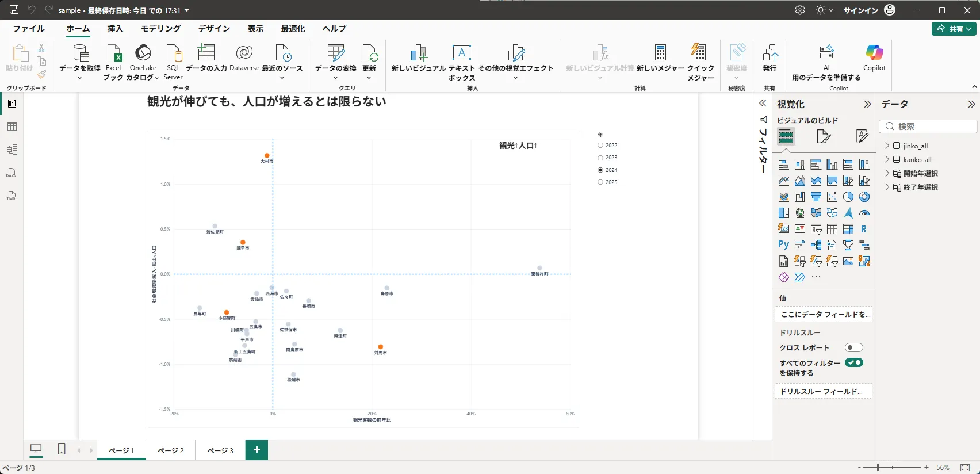Image resolution: width=980 pixels, height=474 pixels.
Task: Toggle Keep All Filters (すべてのフィルターを保持する) switch
Action: (x=854, y=362)
